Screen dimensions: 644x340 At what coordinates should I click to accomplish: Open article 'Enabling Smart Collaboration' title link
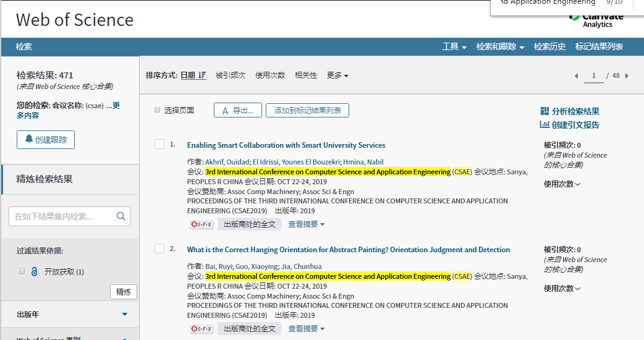(x=286, y=145)
